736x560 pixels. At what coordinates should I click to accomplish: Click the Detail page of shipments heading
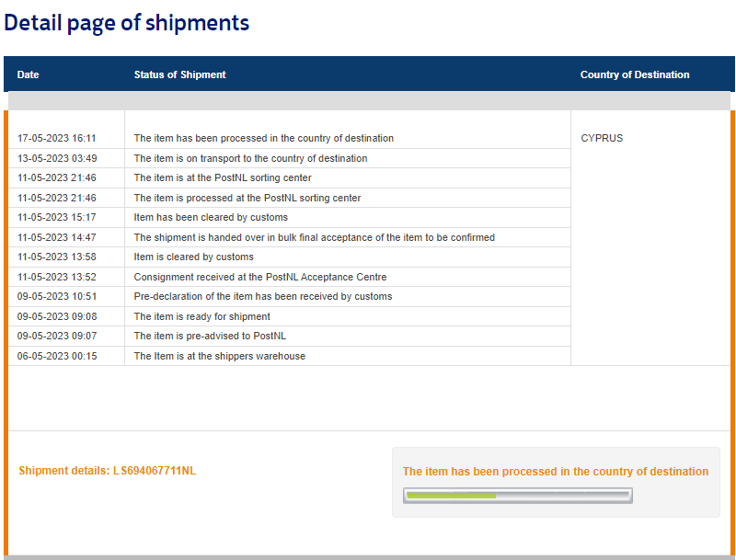point(127,23)
